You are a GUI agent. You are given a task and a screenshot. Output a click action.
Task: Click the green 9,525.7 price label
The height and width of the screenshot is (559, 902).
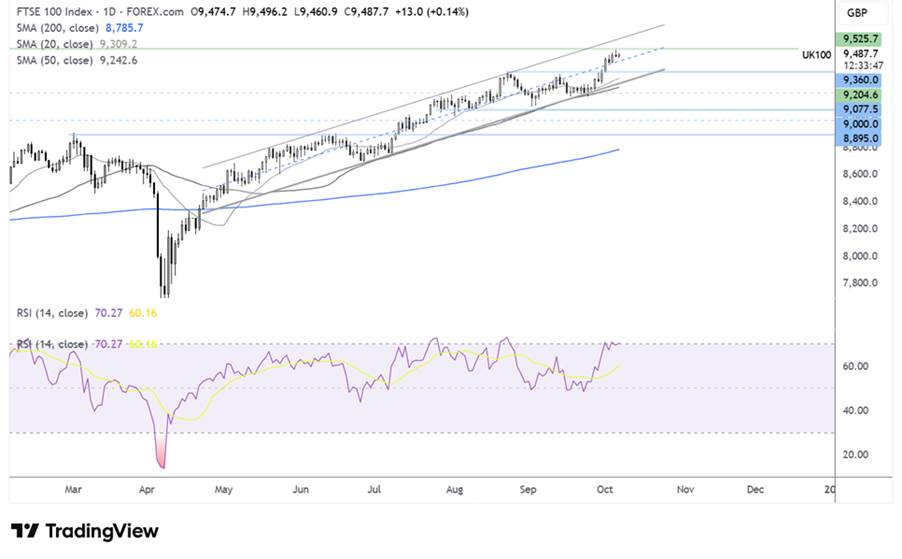coord(859,39)
